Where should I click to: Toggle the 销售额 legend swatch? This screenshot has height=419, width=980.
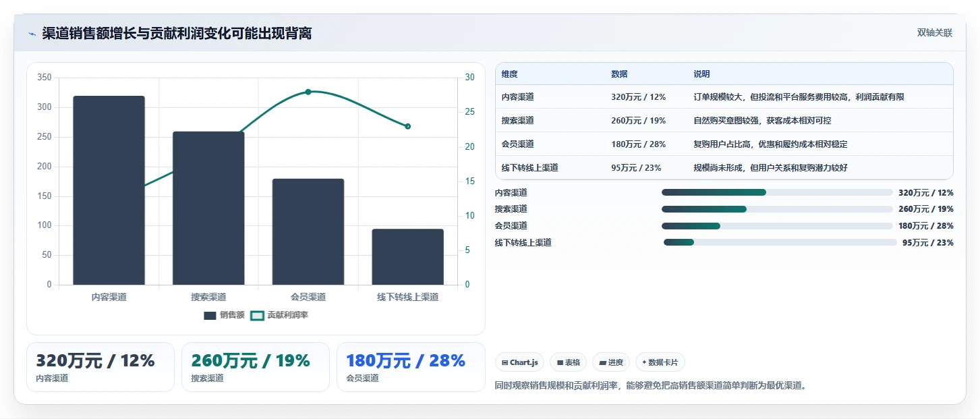coord(210,315)
